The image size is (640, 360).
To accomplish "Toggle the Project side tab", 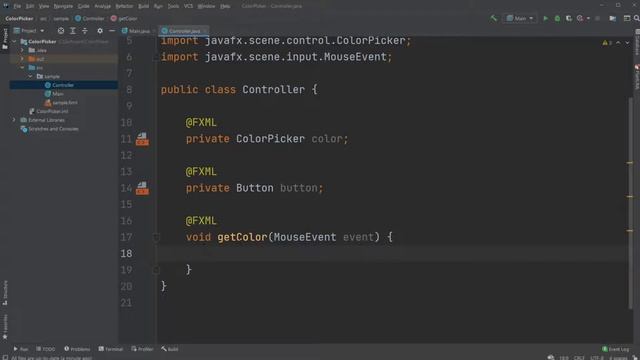I will coord(5,39).
